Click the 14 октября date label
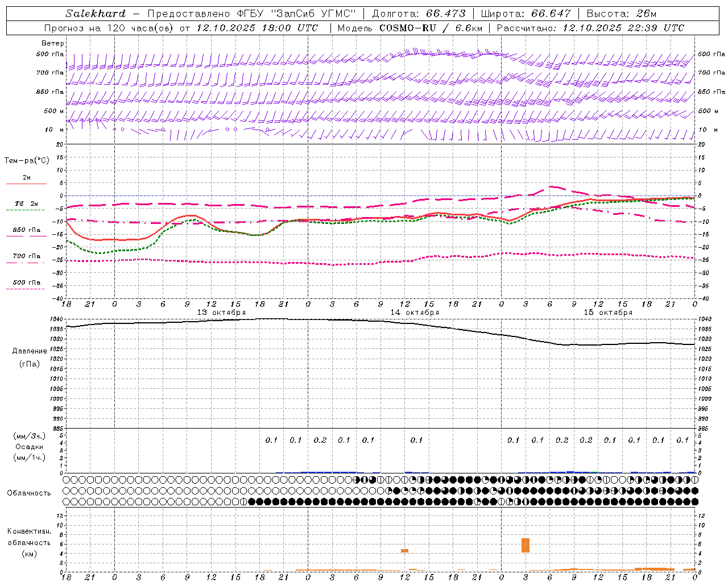728x582 pixels. coord(415,313)
